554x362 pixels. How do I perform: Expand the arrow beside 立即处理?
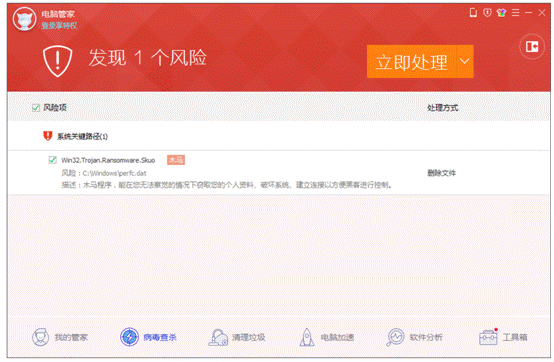[464, 61]
